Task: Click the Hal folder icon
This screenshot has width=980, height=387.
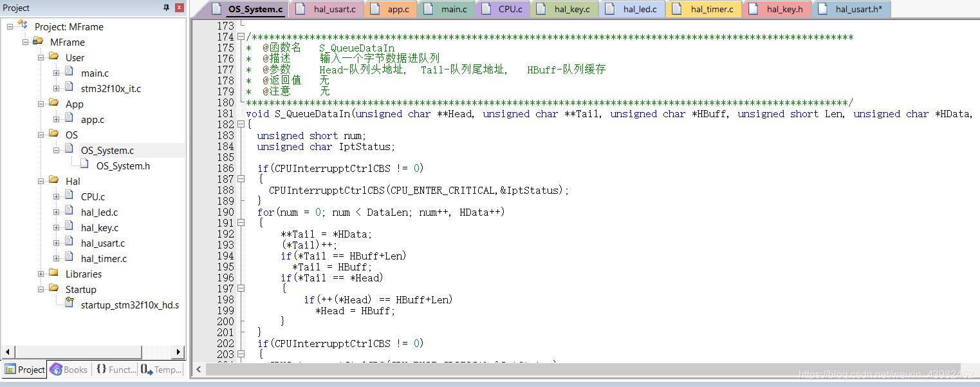Action: 53,180
